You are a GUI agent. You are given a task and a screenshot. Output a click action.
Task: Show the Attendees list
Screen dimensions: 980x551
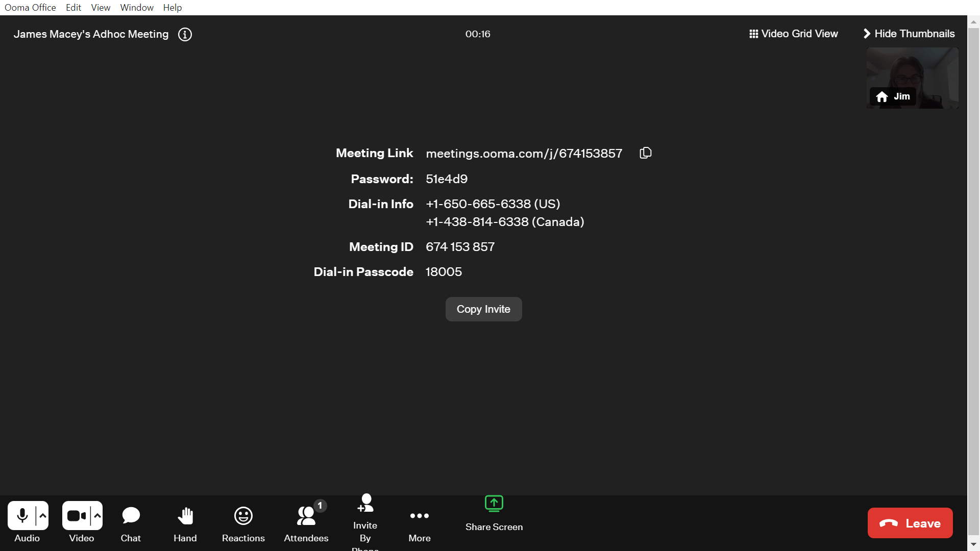(306, 523)
